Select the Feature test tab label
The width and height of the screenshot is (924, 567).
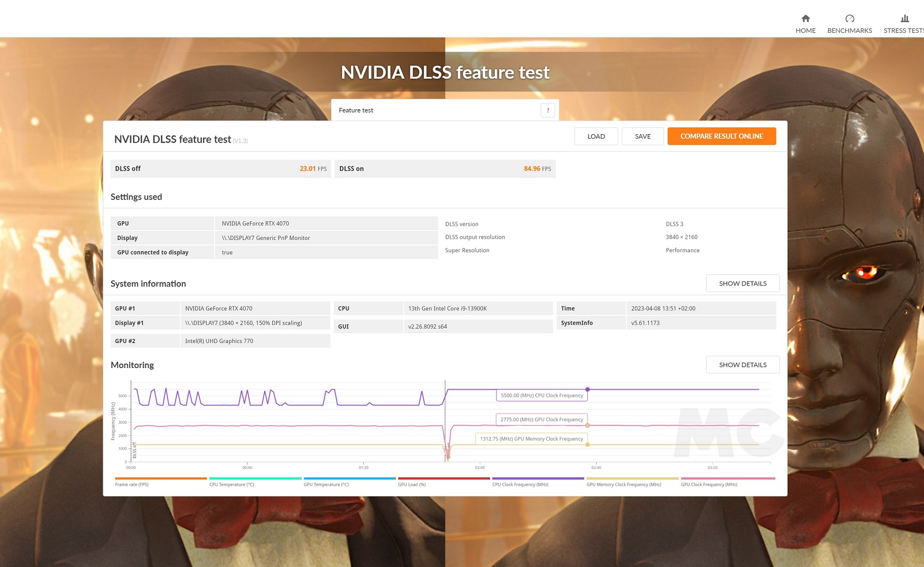point(356,110)
